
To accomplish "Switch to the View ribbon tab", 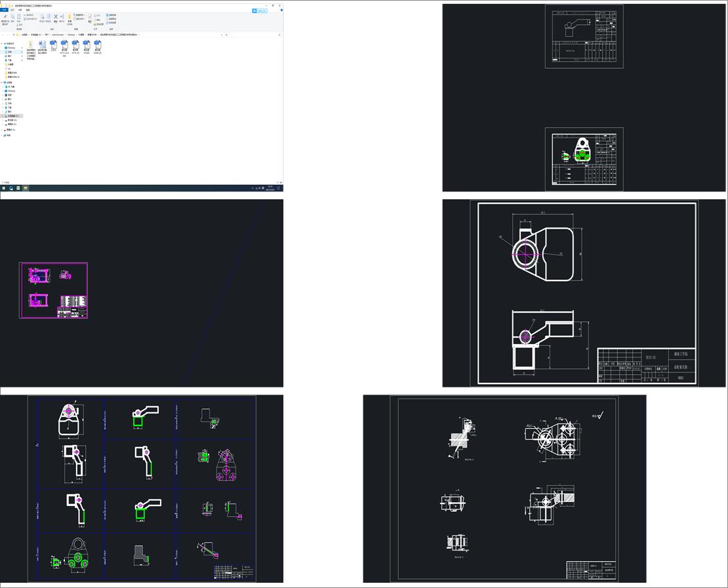I will click(28, 10).
